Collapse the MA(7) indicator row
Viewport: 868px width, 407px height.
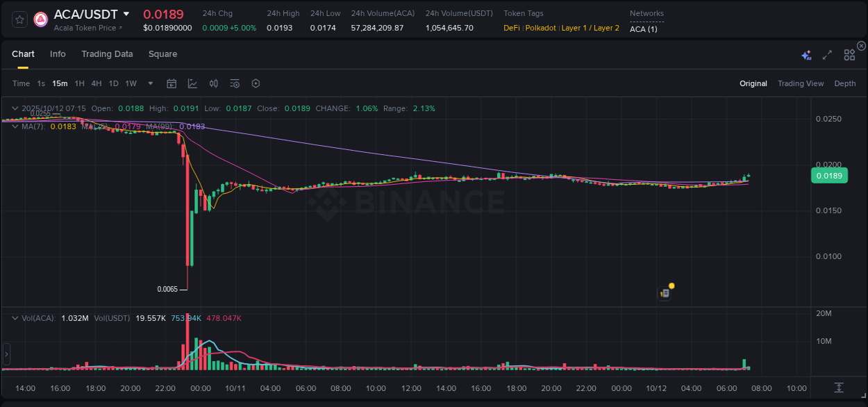pos(15,126)
